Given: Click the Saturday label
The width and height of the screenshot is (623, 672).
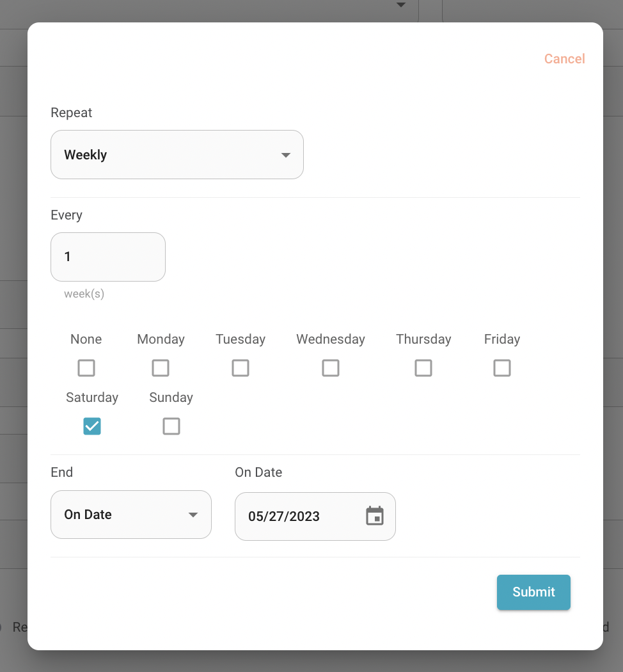Looking at the screenshot, I should pyautogui.click(x=92, y=397).
